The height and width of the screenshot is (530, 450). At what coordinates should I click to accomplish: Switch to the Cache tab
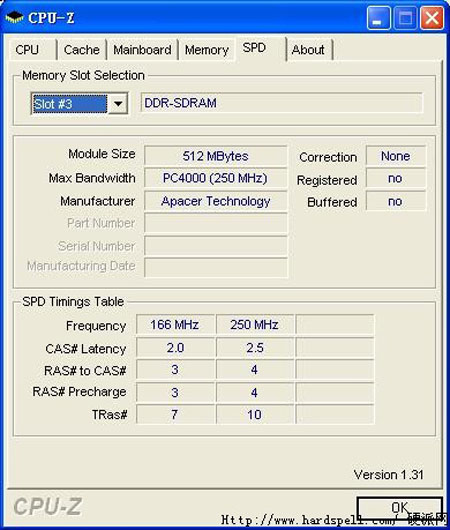click(82, 50)
